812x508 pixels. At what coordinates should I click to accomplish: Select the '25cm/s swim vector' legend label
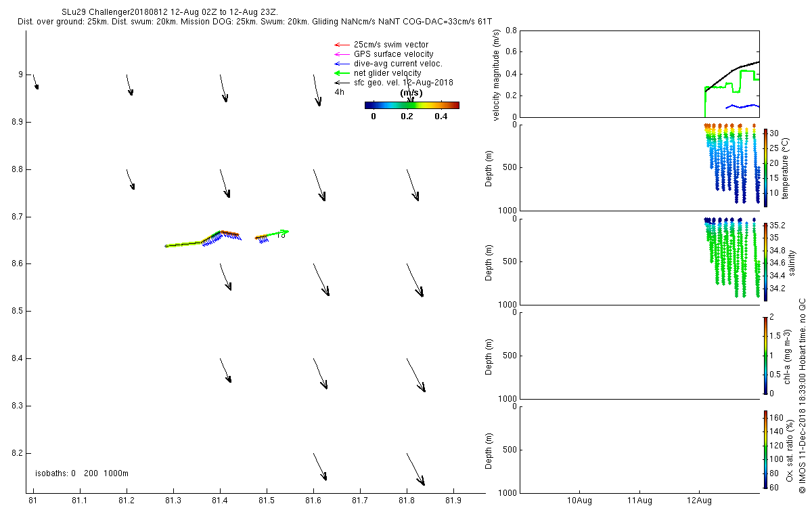(x=391, y=45)
